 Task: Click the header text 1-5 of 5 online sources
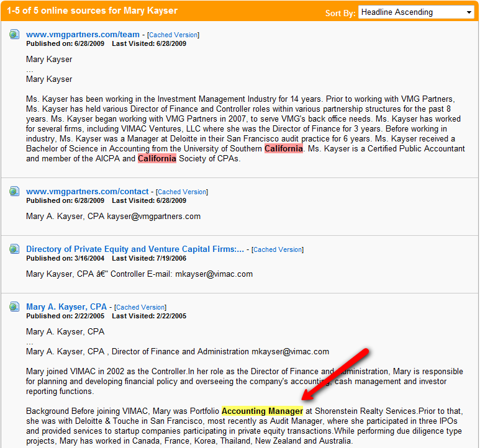(92, 11)
